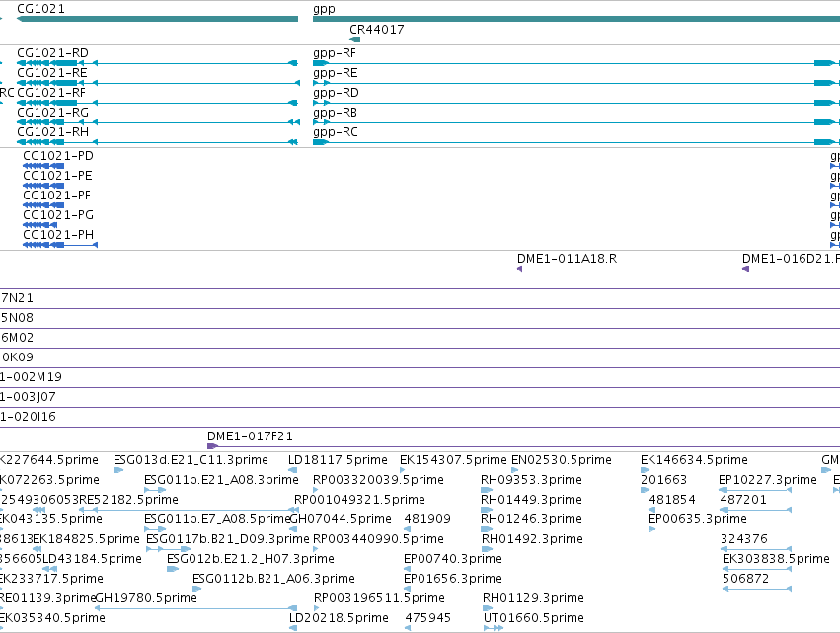Click the 324376 EST feature line
840x633 pixels.
[x=756, y=549]
